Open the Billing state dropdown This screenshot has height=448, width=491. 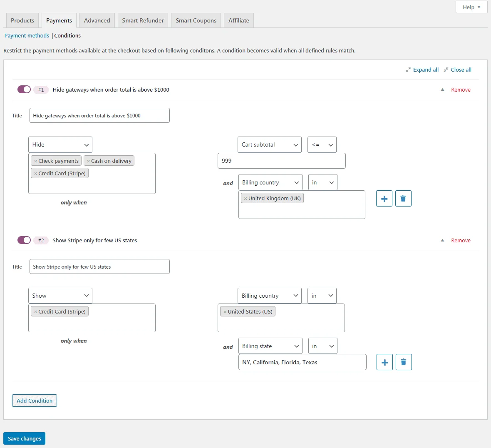[x=270, y=346]
